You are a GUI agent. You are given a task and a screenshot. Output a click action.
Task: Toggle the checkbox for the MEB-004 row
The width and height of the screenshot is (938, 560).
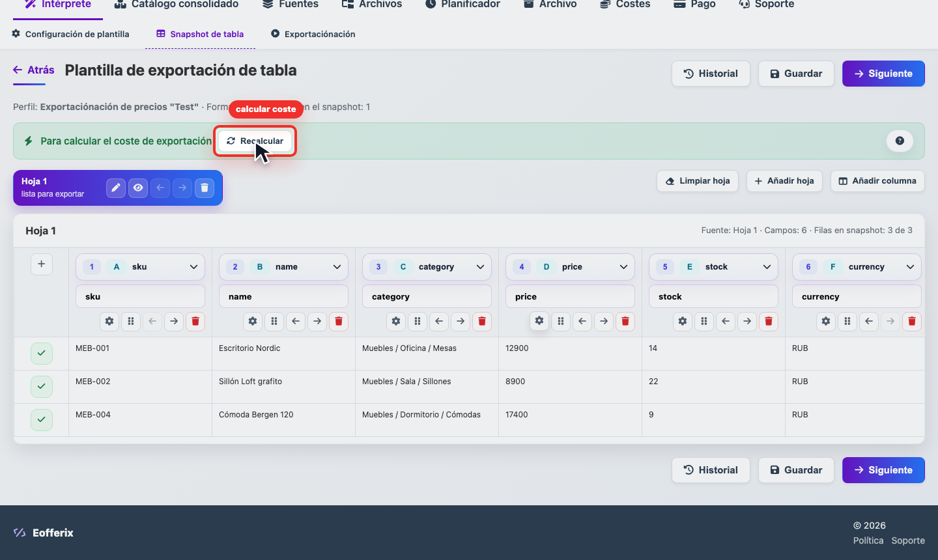coord(41,420)
